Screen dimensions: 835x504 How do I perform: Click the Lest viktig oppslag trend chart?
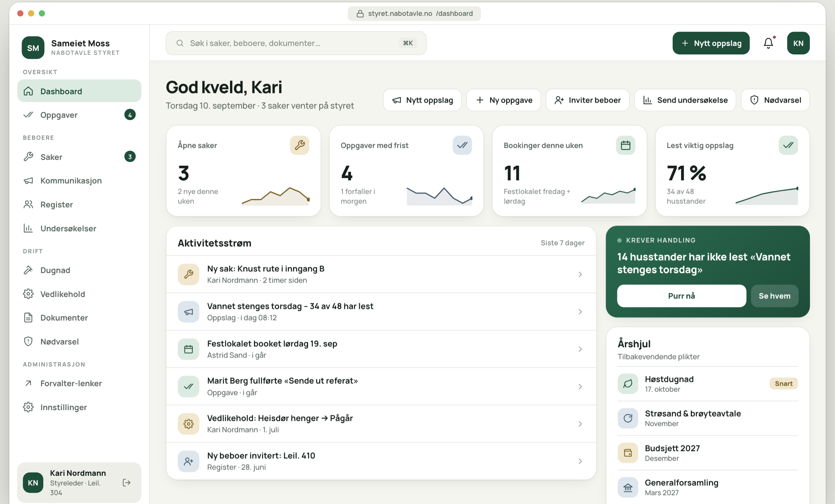point(767,195)
